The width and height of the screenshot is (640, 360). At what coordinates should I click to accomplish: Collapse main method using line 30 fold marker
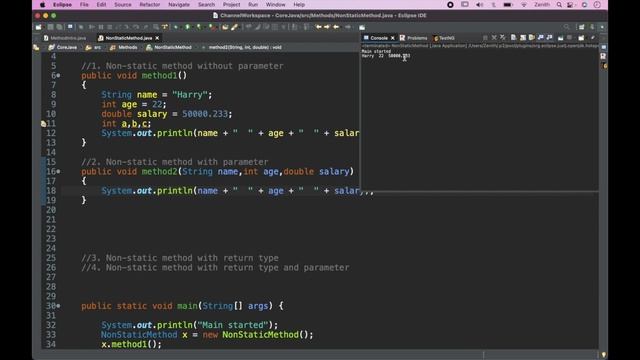58,306
